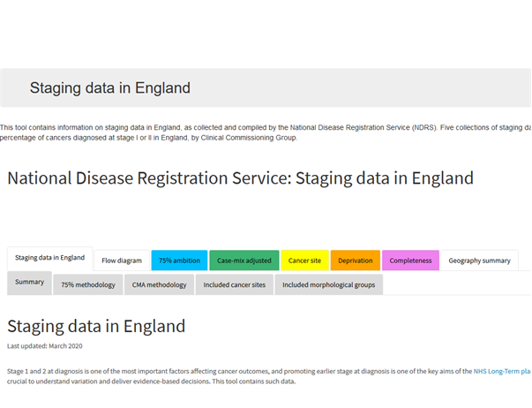Switch to the CMA methodology sub-tab
Image resolution: width=532 pixels, height=408 pixels.
(x=159, y=284)
